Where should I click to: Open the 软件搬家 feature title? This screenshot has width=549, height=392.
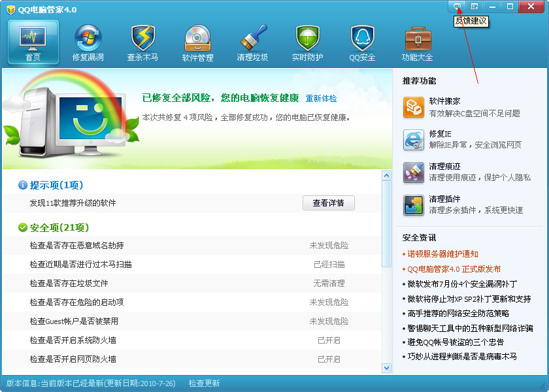[x=444, y=101]
